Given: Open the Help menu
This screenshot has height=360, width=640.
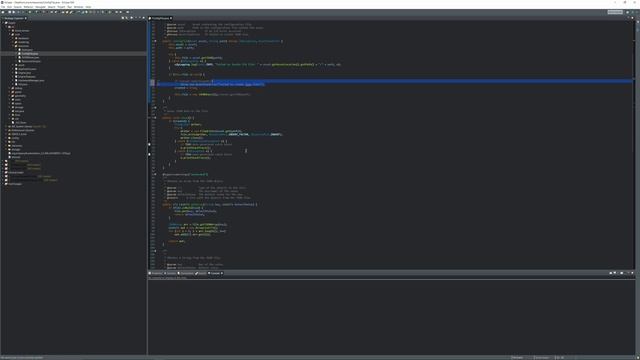Looking at the screenshot, I should coord(88,7).
